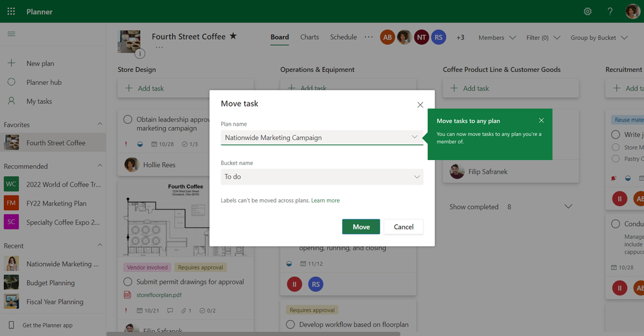Screen dimensions: 644x336
Task: Switch to the Schedule tab
Action: [x=344, y=37]
